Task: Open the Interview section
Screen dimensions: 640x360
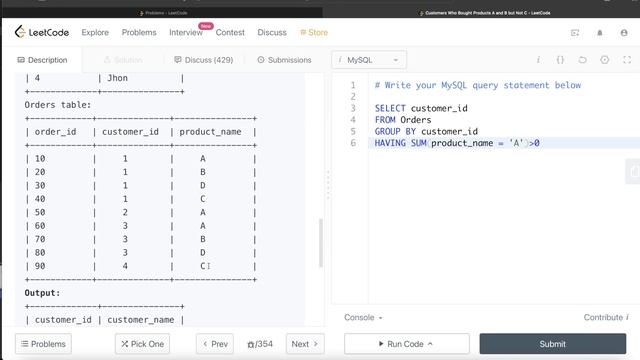Action: [186, 32]
